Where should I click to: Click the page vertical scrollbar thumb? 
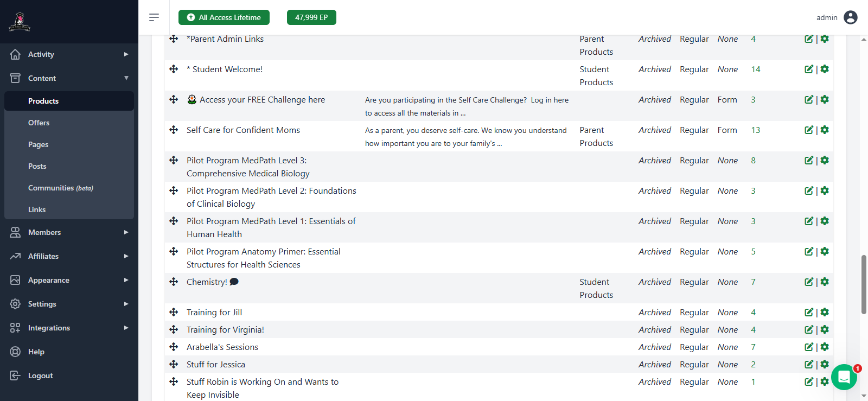coord(864,284)
